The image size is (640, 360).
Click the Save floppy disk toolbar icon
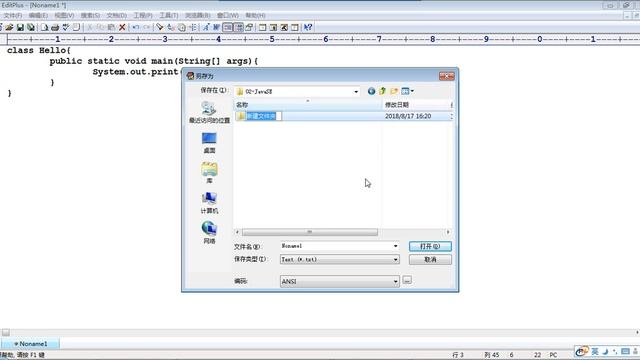click(x=20, y=27)
